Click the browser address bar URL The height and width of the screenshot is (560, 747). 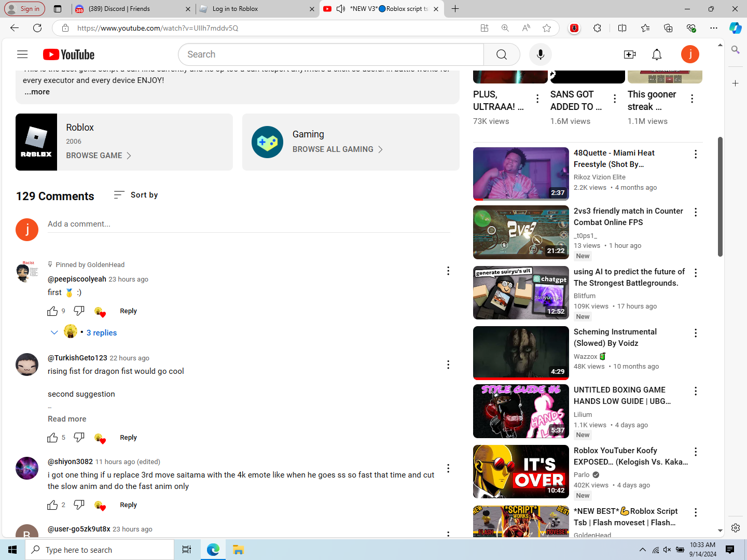pyautogui.click(x=158, y=28)
